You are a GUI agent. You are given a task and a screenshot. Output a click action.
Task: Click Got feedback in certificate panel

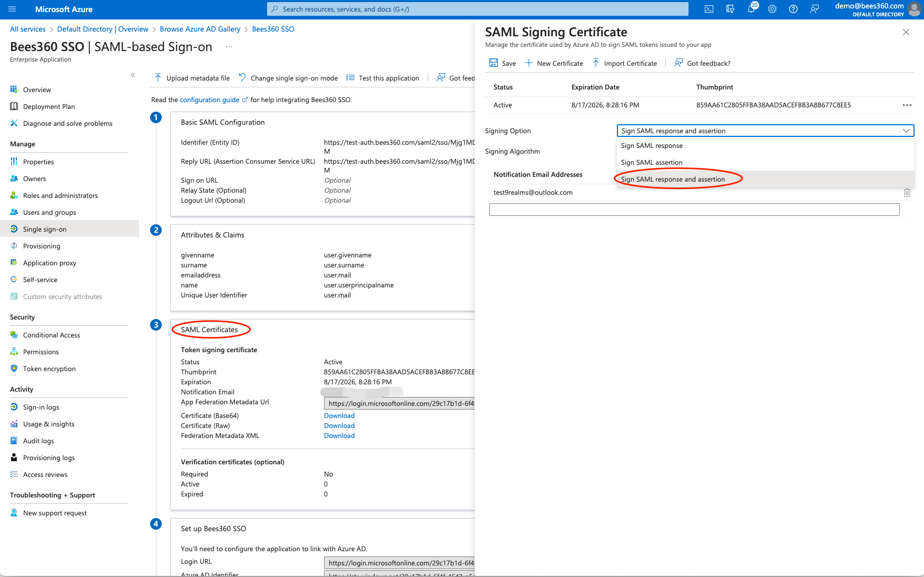coord(702,63)
